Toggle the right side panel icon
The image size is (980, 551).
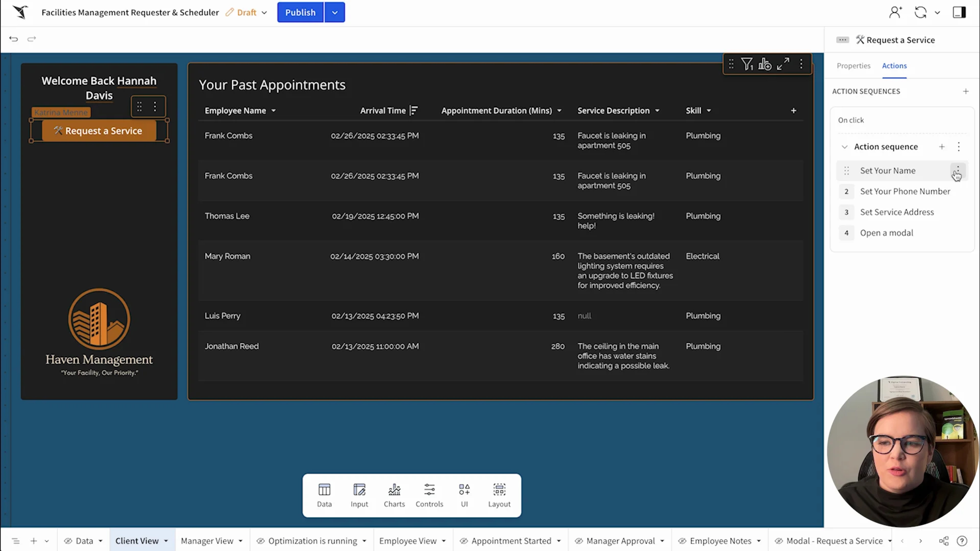click(959, 12)
